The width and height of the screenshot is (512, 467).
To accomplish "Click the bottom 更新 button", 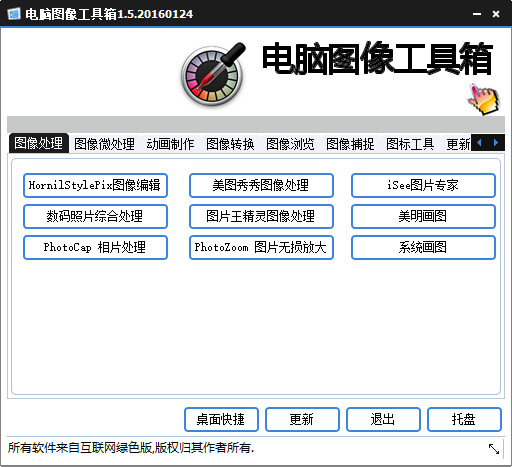I will point(302,419).
